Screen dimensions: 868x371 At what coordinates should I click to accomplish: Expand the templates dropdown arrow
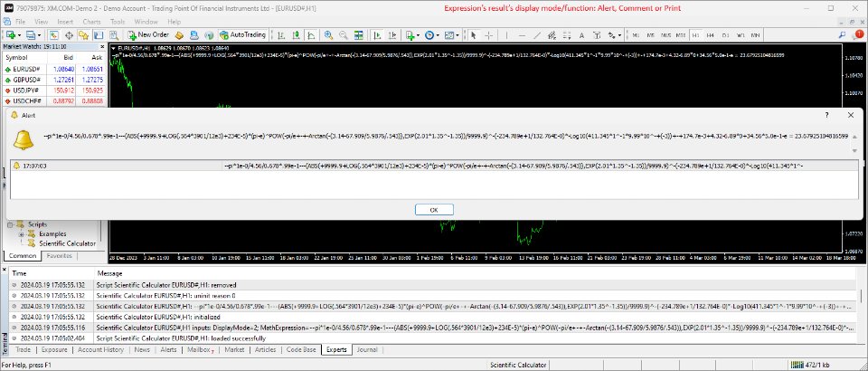point(458,35)
